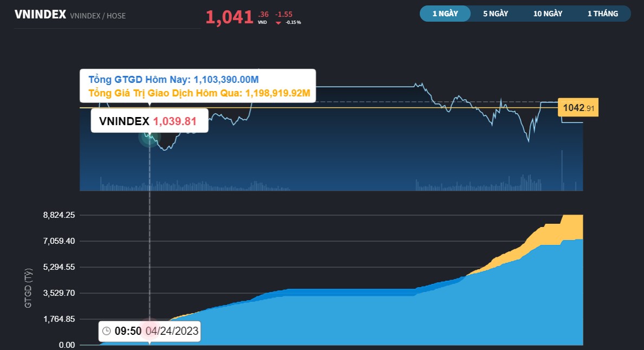
Task: Click the 8,824.25 axis label
Action: (60, 215)
